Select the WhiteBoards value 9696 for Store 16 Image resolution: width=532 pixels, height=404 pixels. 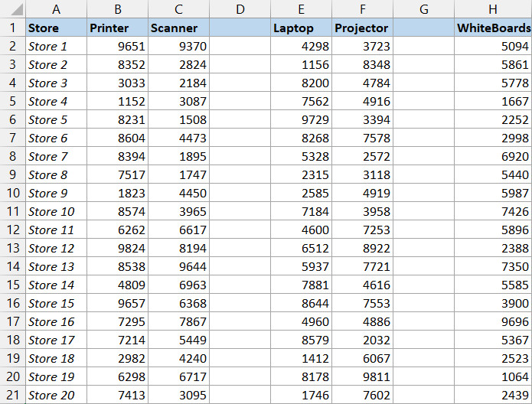(x=492, y=321)
